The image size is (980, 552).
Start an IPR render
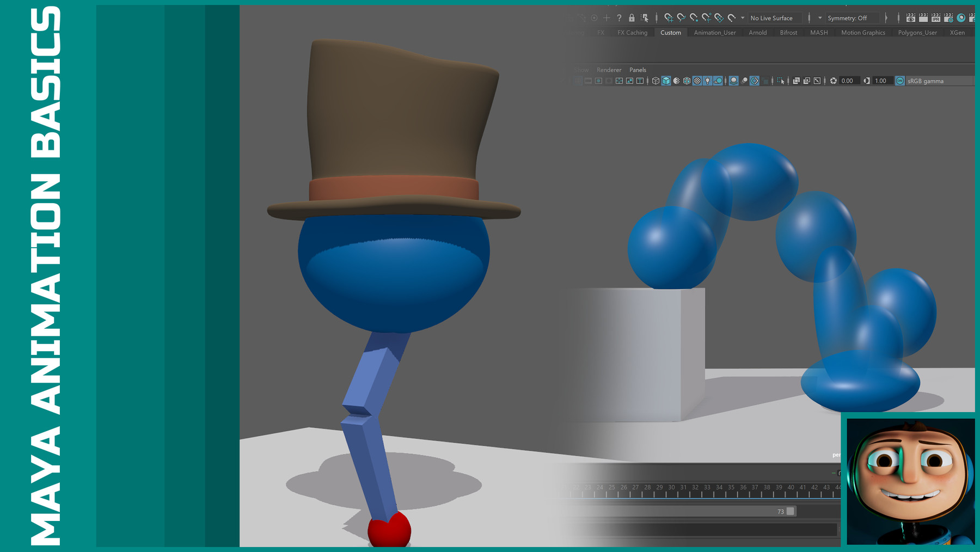[935, 18]
